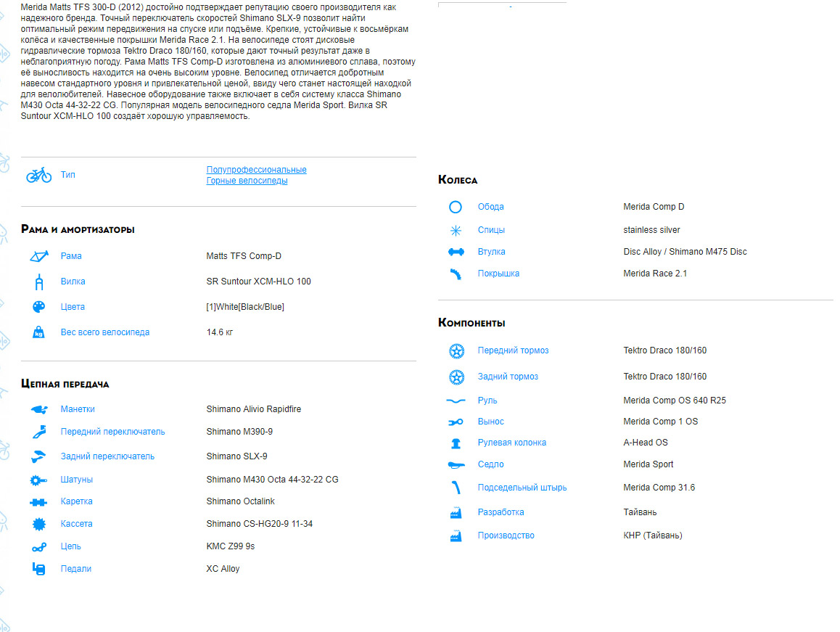The height and width of the screenshot is (632, 840).
Task: Click the Вилка label
Action: click(x=73, y=282)
